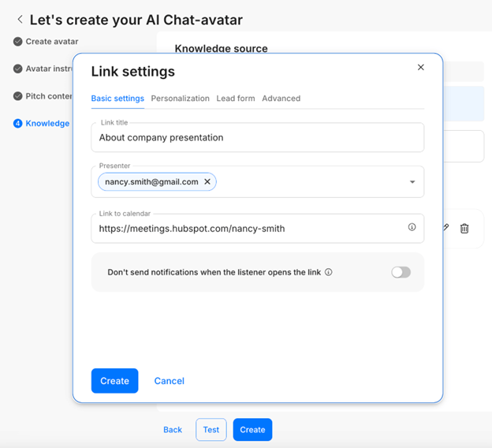Expand the Presenter dropdown arrow

[412, 182]
